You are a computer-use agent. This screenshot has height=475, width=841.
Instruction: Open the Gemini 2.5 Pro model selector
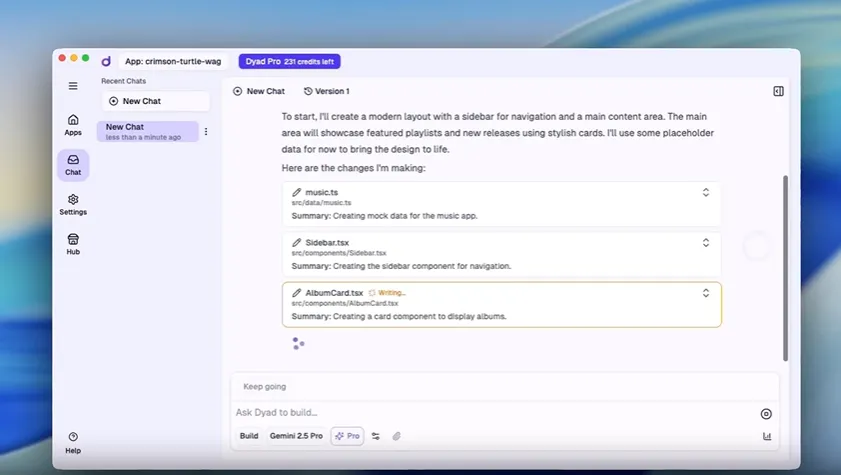296,436
